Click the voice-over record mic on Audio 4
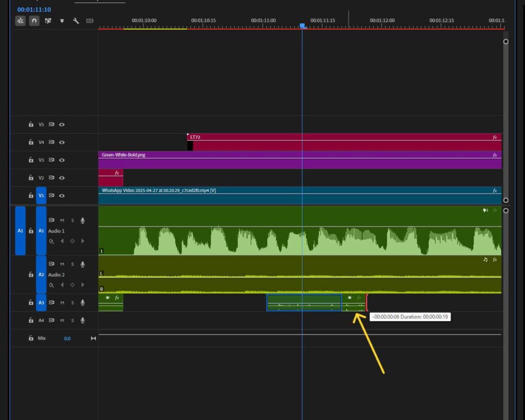 [x=83, y=320]
